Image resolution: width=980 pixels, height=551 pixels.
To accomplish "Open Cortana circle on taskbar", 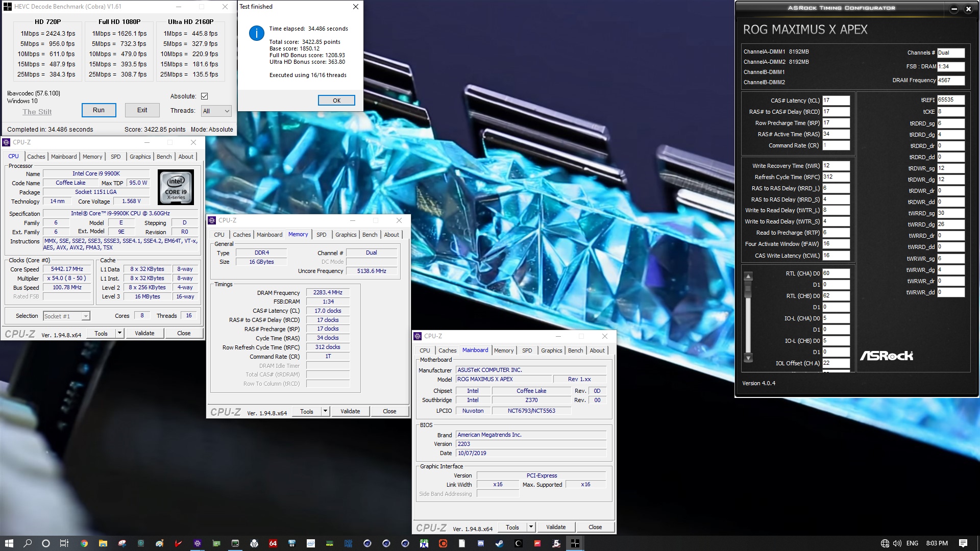I will pyautogui.click(x=46, y=543).
